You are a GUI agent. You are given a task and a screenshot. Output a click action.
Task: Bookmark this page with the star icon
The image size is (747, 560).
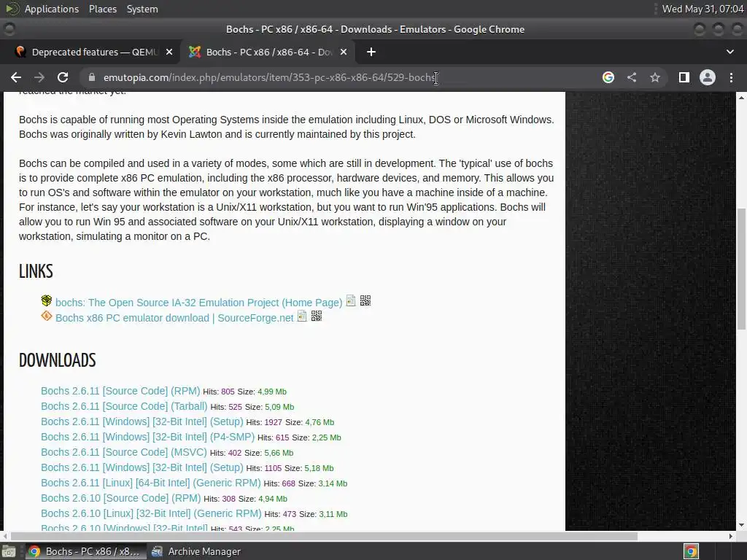655,77
